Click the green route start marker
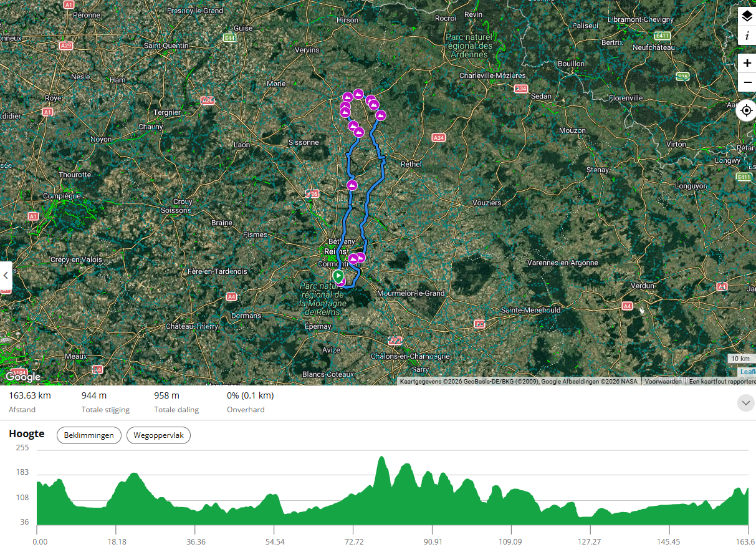Screen dimensions: 756x547 pyautogui.click(x=338, y=276)
